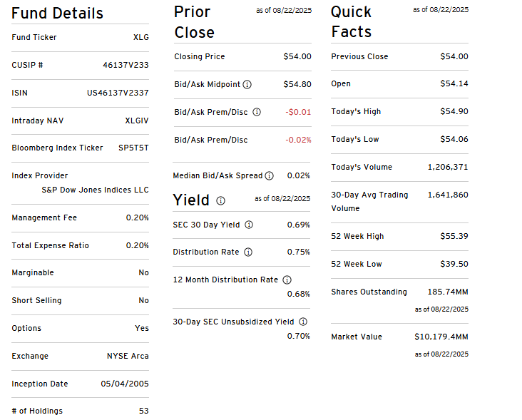Click the 52 Week High value $55.39
The height and width of the screenshot is (420, 522).
point(454,236)
